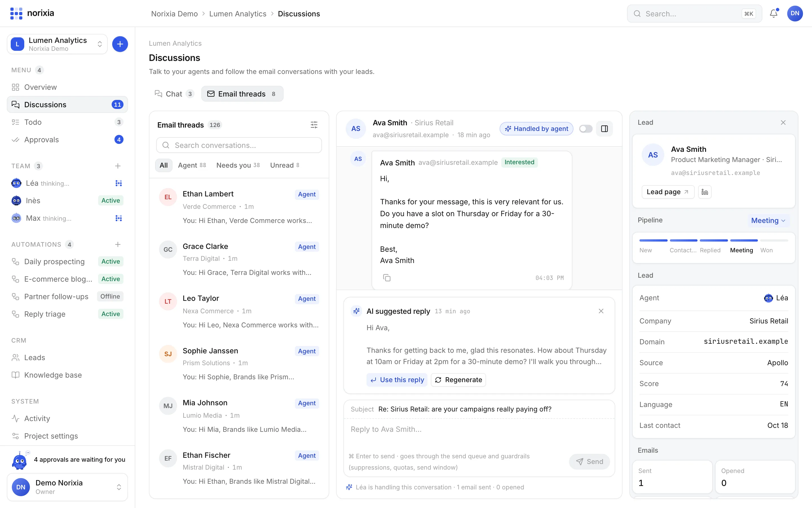Open the Meeting pipeline stage dropdown
Screen dimensions: 812x508
tap(768, 220)
